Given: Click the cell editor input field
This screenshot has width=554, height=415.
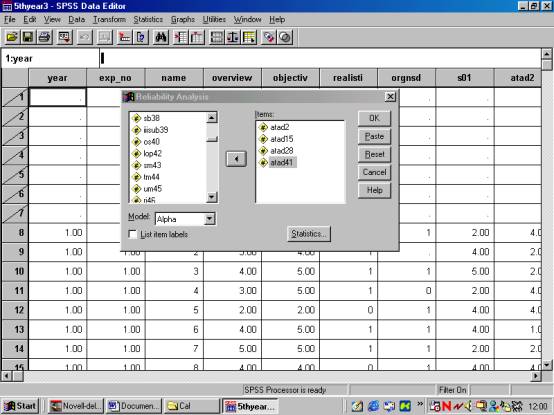Looking at the screenshot, I should [x=320, y=58].
